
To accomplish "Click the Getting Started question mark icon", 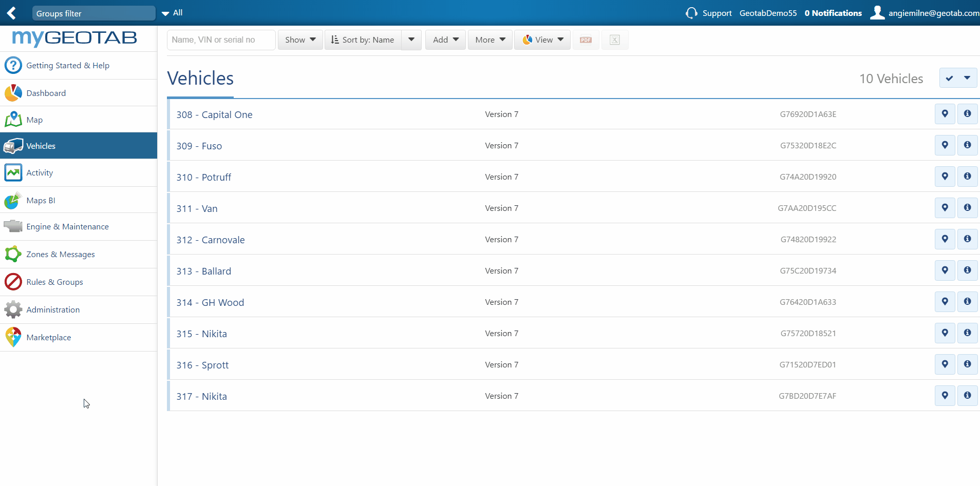I will point(13,65).
